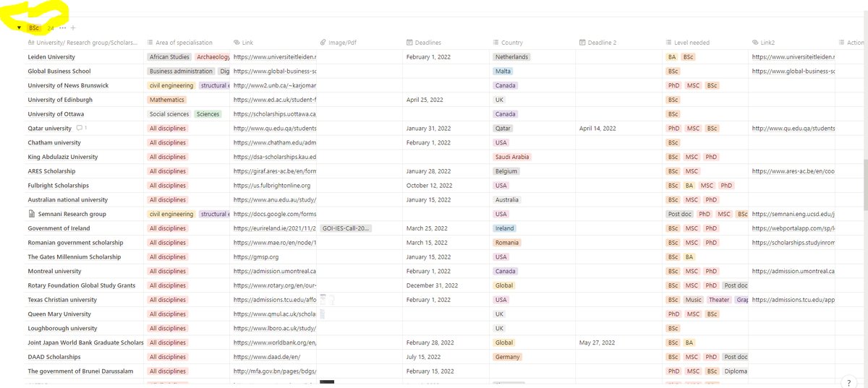
Task: Open the Deadline 2 column header menu
Action: (x=597, y=43)
